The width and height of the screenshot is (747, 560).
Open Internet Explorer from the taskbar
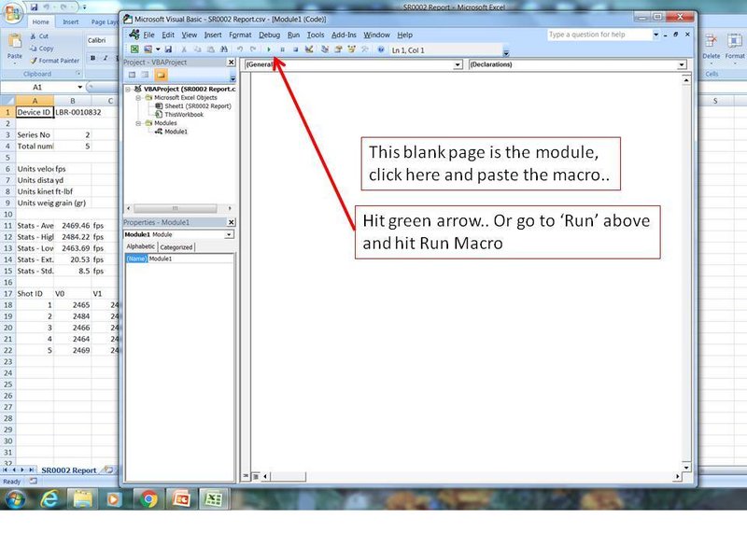click(49, 498)
